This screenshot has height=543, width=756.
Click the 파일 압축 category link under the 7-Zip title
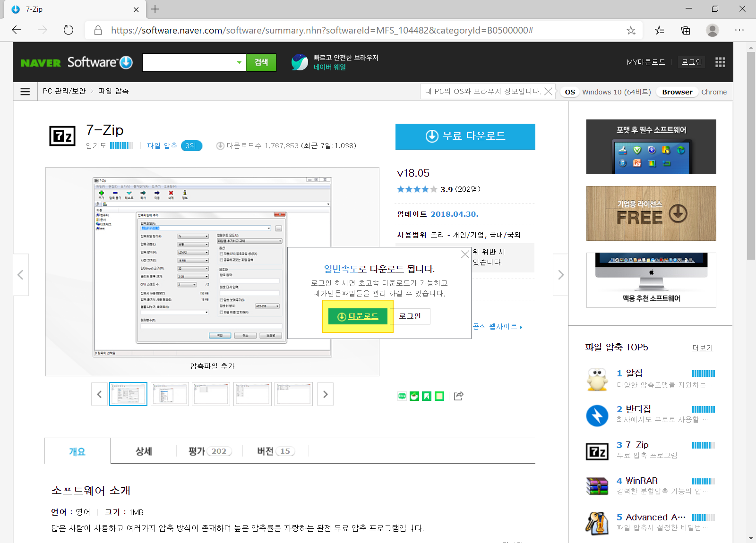162,146
